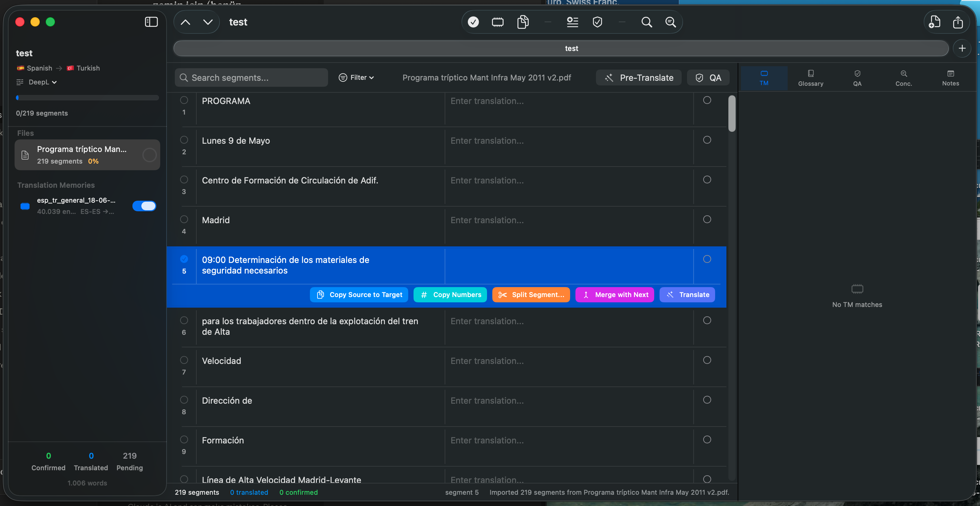980x506 pixels.
Task: Click the project progress bar
Action: (87, 98)
